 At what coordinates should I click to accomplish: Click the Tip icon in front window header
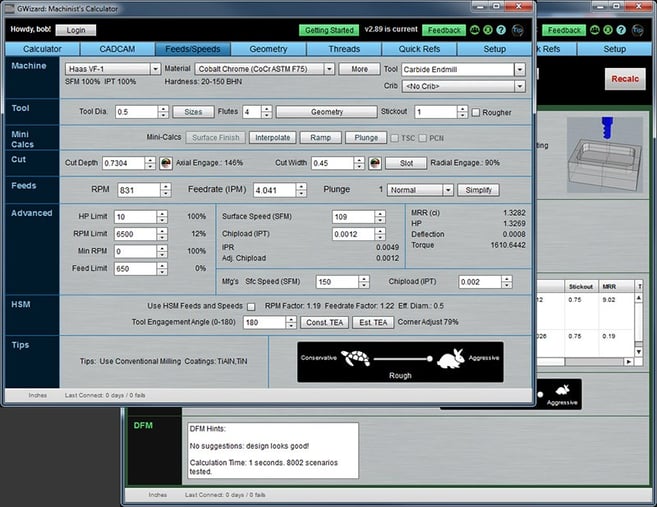tap(518, 30)
